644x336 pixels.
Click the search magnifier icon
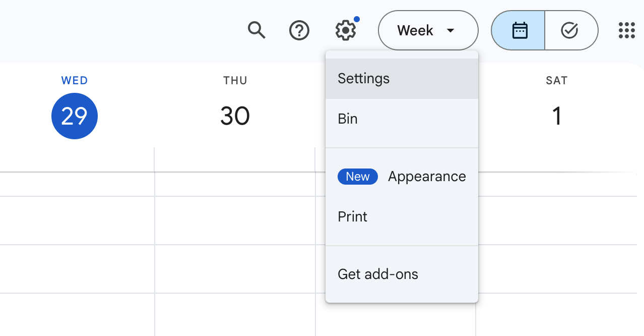256,31
